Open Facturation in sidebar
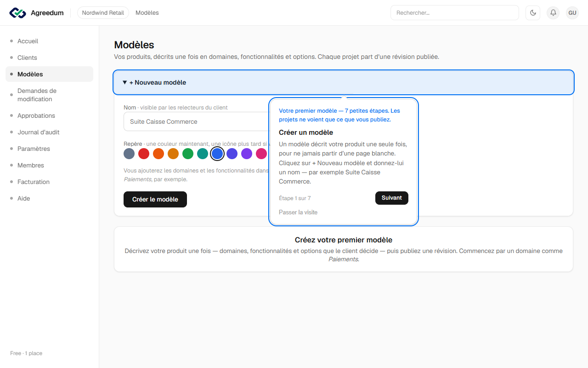The height and width of the screenshot is (368, 588). [x=49, y=182]
